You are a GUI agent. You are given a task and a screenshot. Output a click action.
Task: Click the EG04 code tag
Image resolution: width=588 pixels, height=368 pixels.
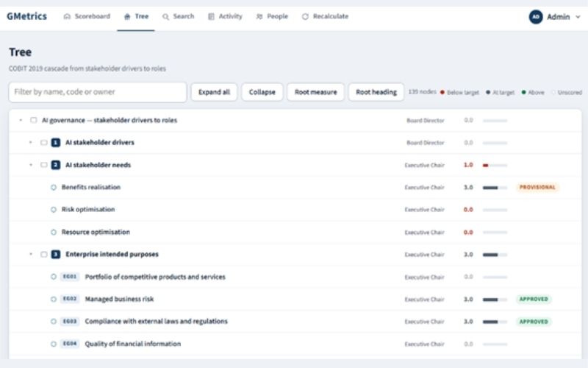[70, 344]
